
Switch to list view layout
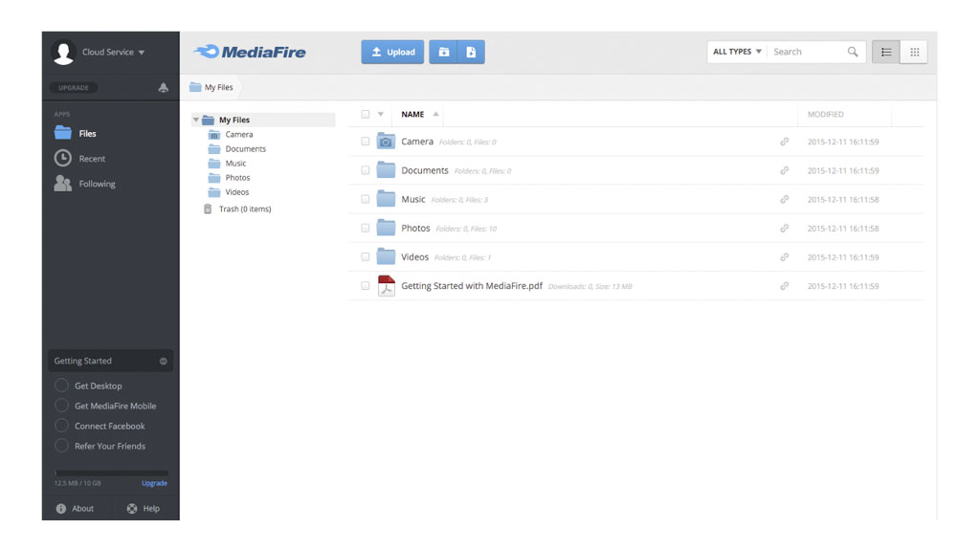pyautogui.click(x=886, y=53)
